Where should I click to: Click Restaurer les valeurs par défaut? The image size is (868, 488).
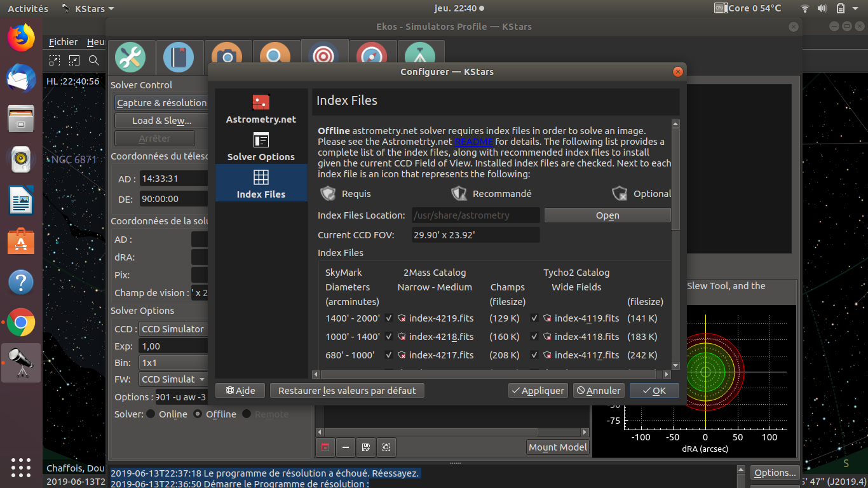click(347, 391)
